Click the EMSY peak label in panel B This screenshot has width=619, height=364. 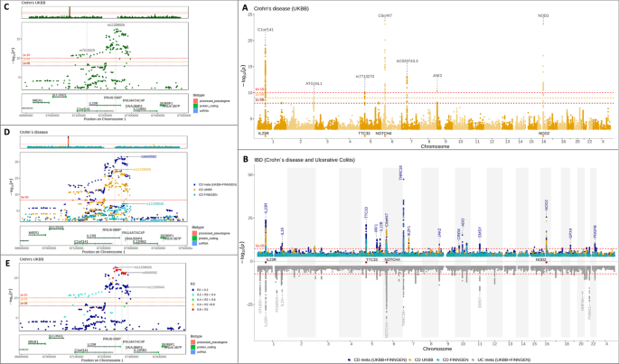[x=480, y=232]
